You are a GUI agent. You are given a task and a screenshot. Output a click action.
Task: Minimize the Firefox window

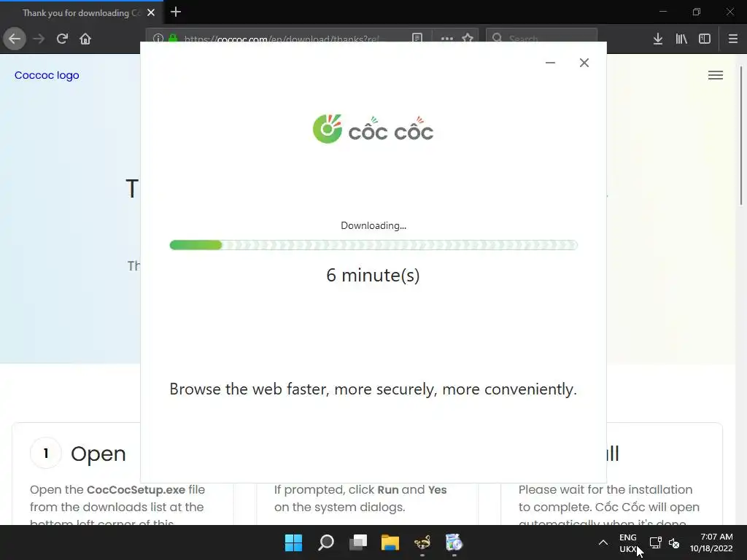pyautogui.click(x=663, y=12)
